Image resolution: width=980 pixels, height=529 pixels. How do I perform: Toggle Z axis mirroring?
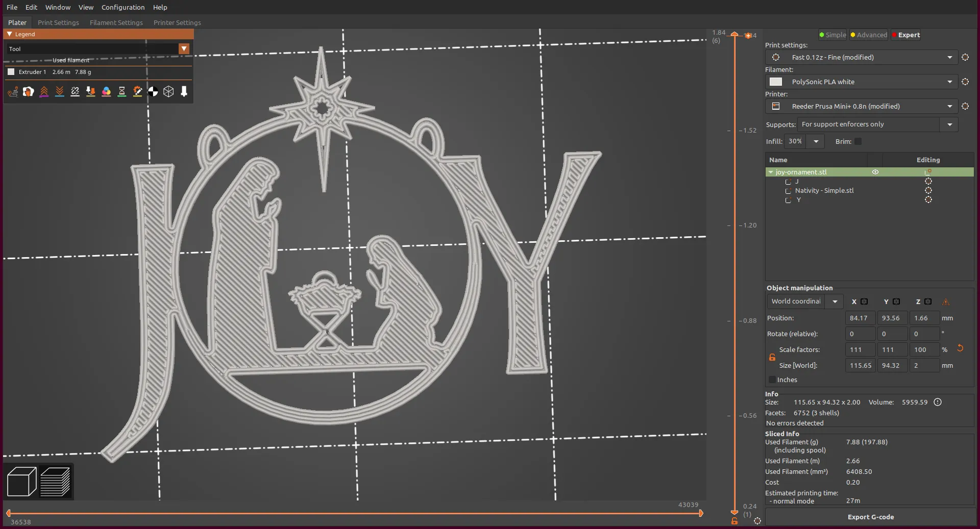(x=928, y=301)
